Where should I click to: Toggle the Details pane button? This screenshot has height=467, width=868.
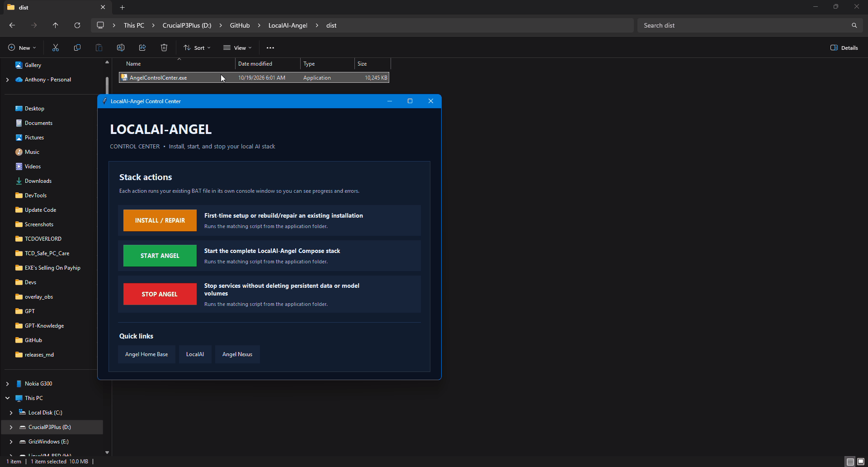[844, 48]
